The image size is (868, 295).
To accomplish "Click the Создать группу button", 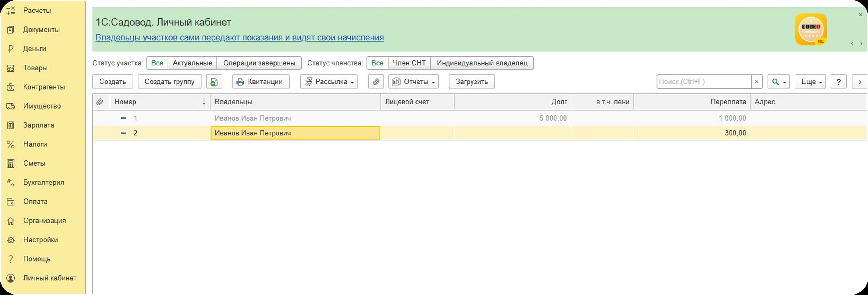I will pyautogui.click(x=170, y=82).
